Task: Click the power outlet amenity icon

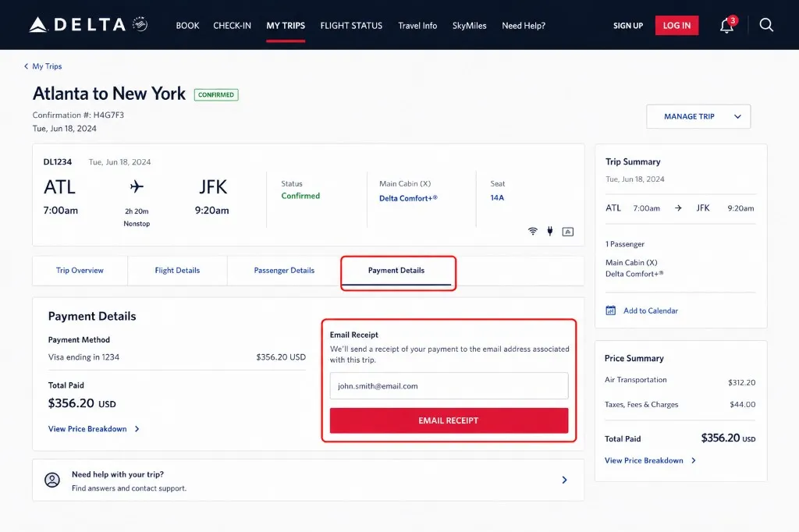Action: (x=550, y=232)
